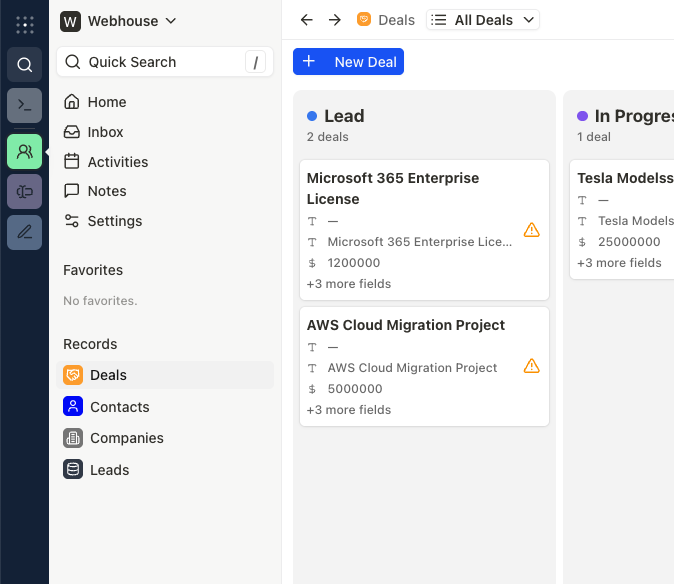Click the orange Deals handshake icon in sidebar
This screenshot has height=584, width=674.
pyautogui.click(x=73, y=375)
